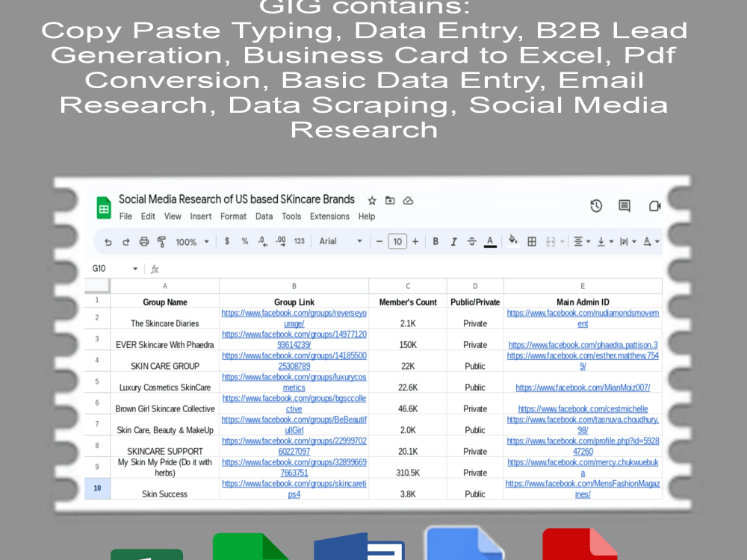This screenshot has height=560, width=747.
Task: Select the Paint format roller icon
Action: pos(161,241)
